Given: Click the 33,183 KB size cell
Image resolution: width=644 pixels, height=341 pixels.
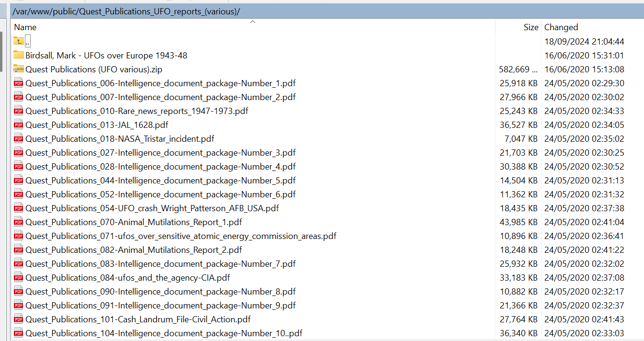Looking at the screenshot, I should [x=518, y=278].
